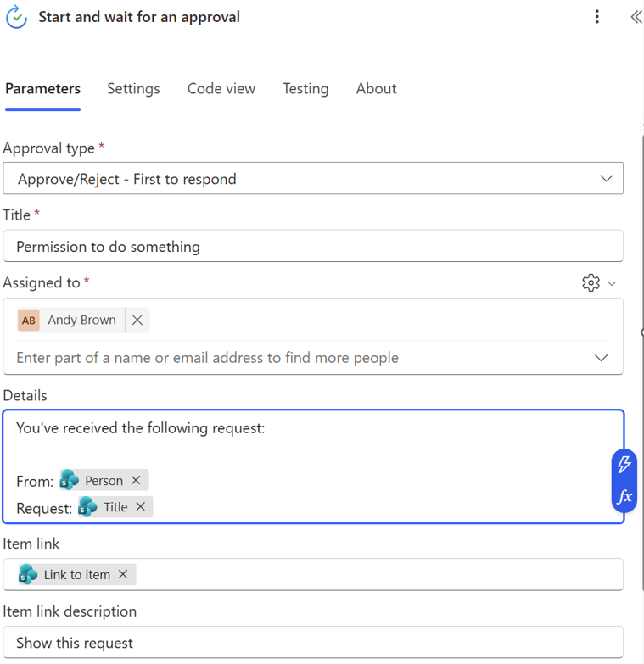
Task: Click the SharePoint icon on the Title token
Action: [x=87, y=507]
